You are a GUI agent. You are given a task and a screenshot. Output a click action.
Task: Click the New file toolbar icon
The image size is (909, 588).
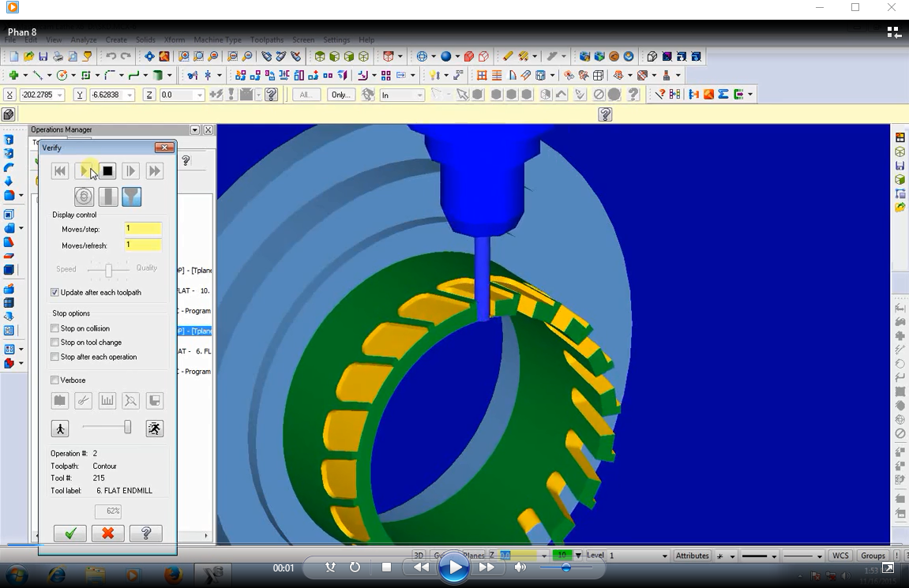13,56
